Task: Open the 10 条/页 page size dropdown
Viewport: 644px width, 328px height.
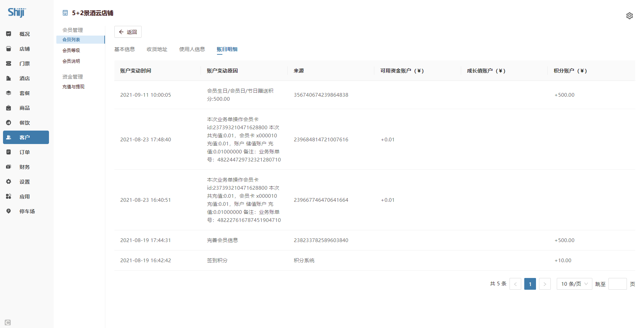Action: coord(575,284)
